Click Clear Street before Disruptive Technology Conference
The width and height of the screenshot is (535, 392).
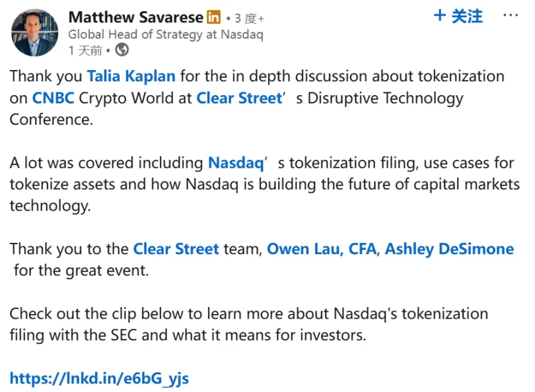239,98
